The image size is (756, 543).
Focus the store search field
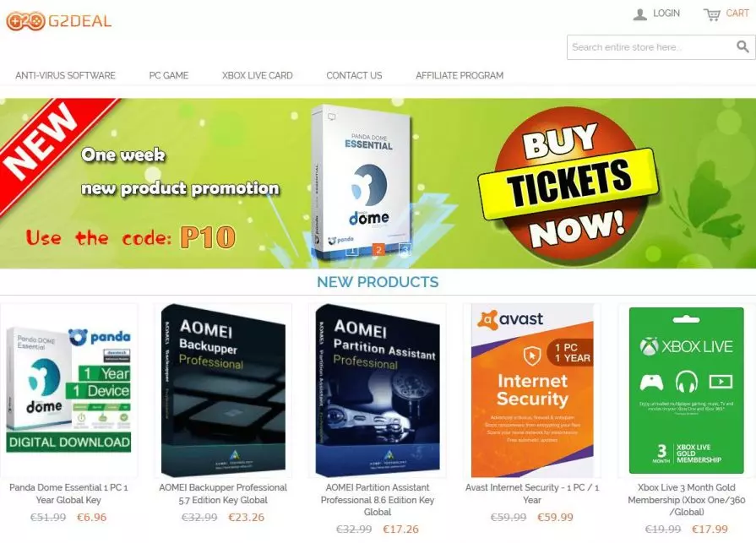pyautogui.click(x=651, y=47)
